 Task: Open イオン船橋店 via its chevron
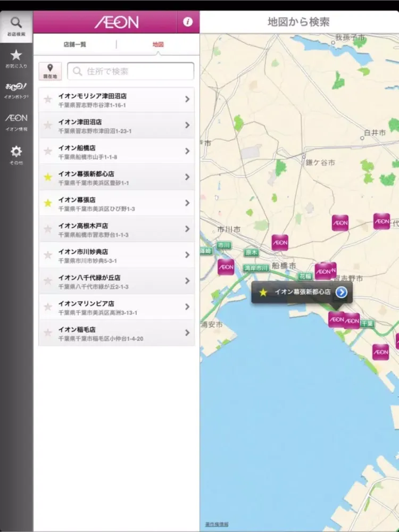[187, 151]
